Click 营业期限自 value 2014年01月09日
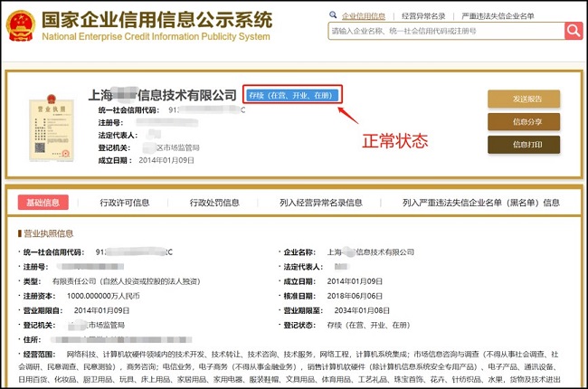 coord(101,310)
